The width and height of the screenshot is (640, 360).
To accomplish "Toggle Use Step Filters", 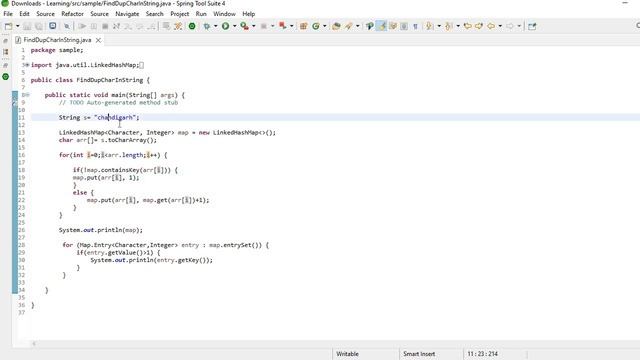I will tap(178, 26).
